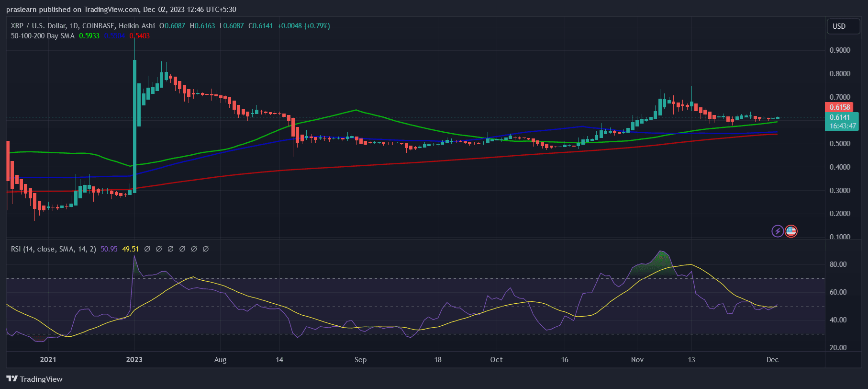Image resolution: width=868 pixels, height=389 pixels.
Task: Click the red 0.6158 price tag
Action: point(839,107)
